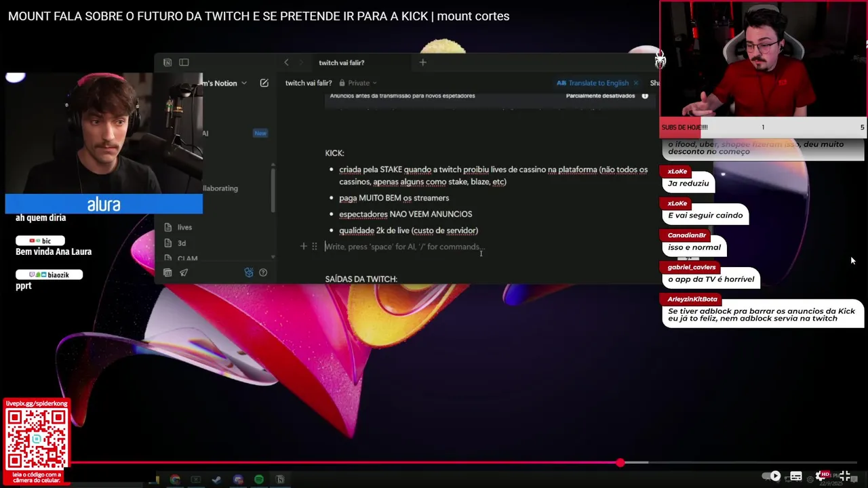Expand the Notion workspace switcher chevron
The width and height of the screenshot is (868, 488).
point(244,83)
